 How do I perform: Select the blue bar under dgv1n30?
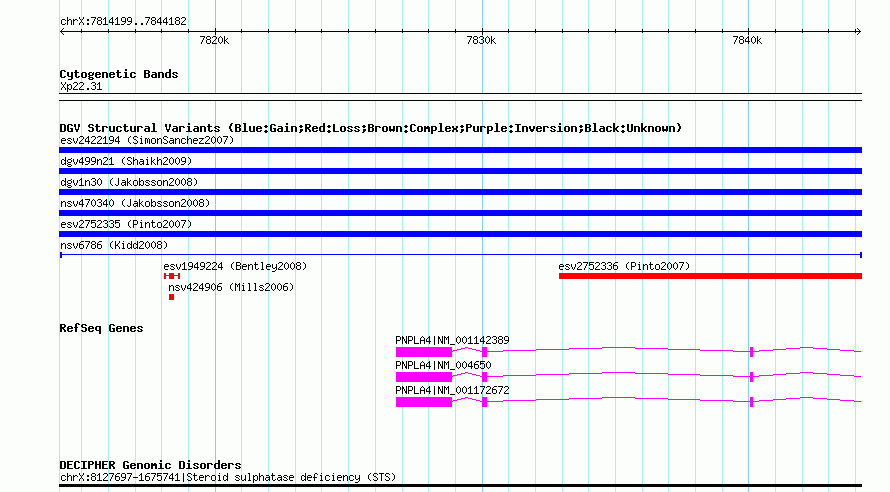(x=460, y=192)
